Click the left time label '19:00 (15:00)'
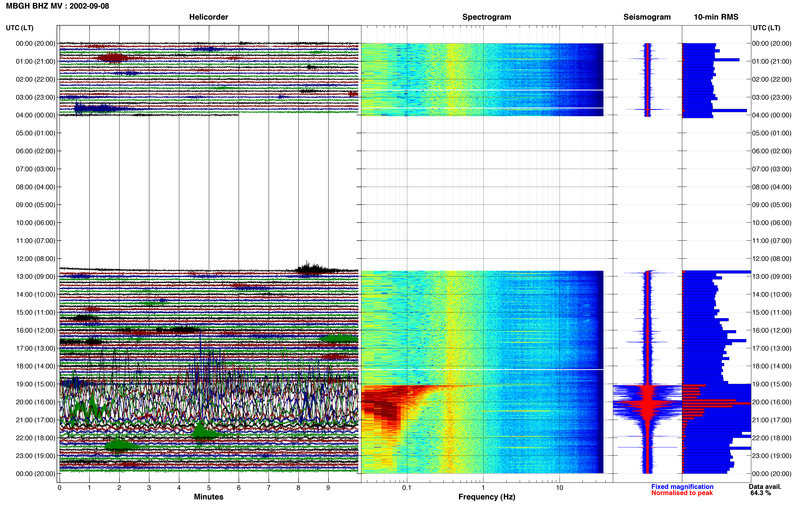 (36, 384)
